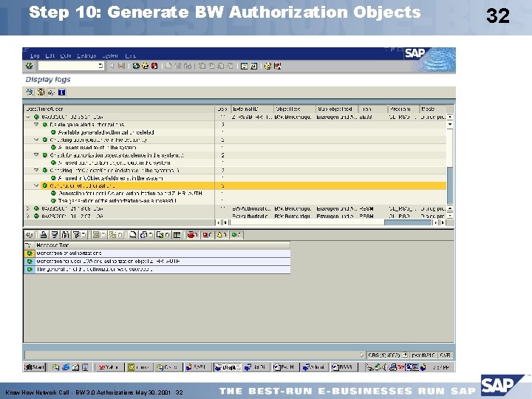Click the technical information icon beside magnifier
Viewport: 532px width, 399px height.
[x=41, y=92]
